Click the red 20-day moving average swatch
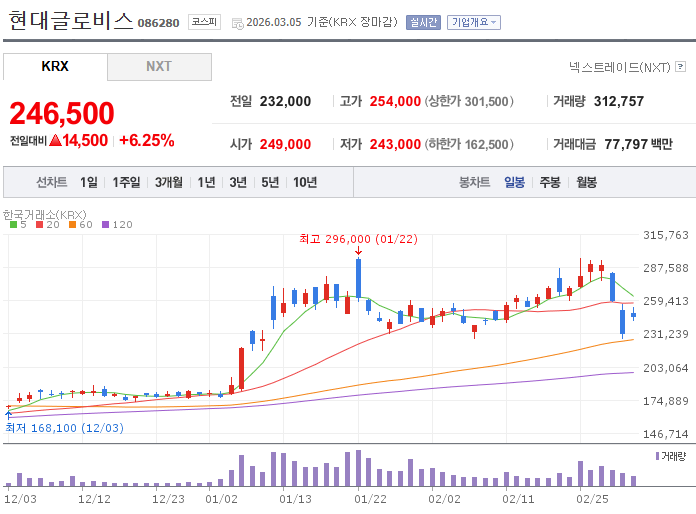Screen dimensions: 696x514 click(40, 225)
